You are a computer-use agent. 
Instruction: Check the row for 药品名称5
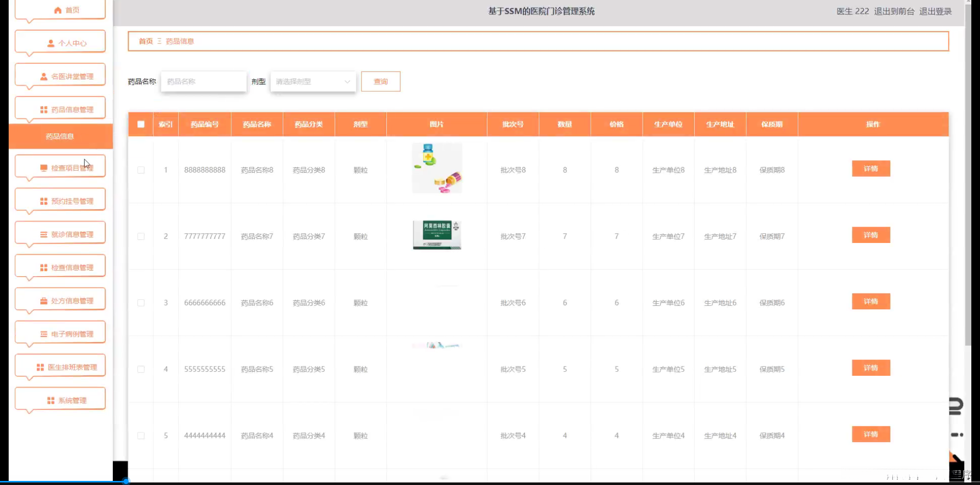coord(141,369)
